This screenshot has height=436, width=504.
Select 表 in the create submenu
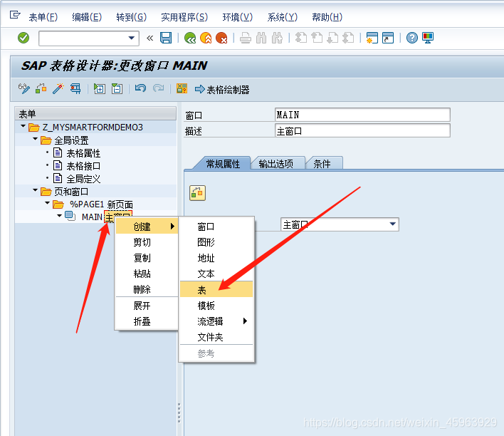[216, 289]
